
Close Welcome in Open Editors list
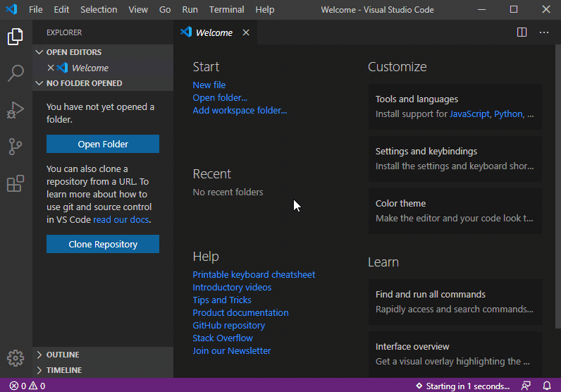51,68
